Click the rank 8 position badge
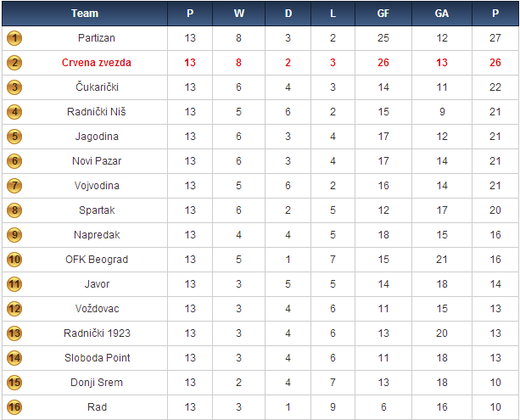 [14, 210]
